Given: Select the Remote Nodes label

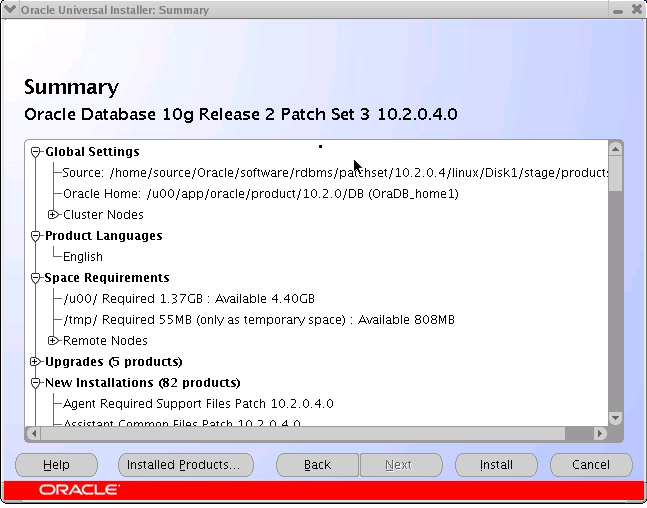Looking at the screenshot, I should [105, 341].
